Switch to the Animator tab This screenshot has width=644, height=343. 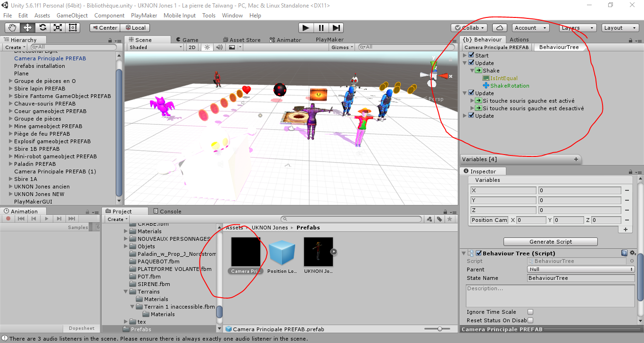pyautogui.click(x=285, y=40)
